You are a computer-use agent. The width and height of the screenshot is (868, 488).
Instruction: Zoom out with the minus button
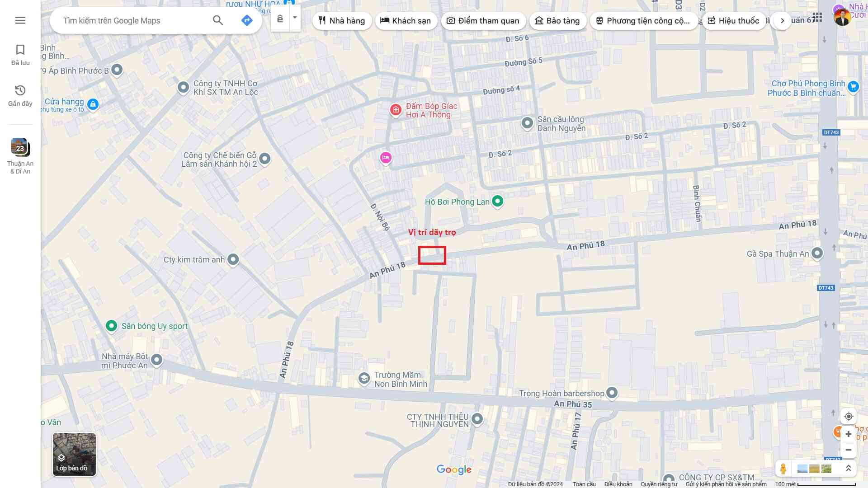tap(849, 450)
